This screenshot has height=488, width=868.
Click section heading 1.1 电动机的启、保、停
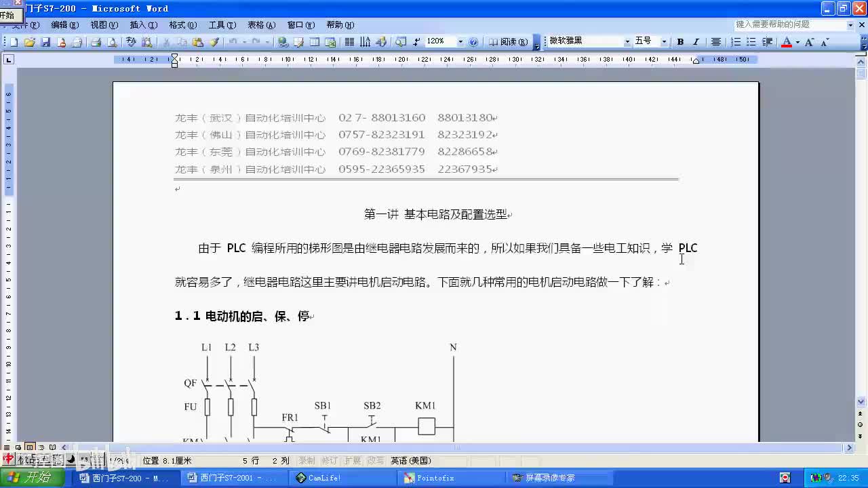click(x=243, y=317)
